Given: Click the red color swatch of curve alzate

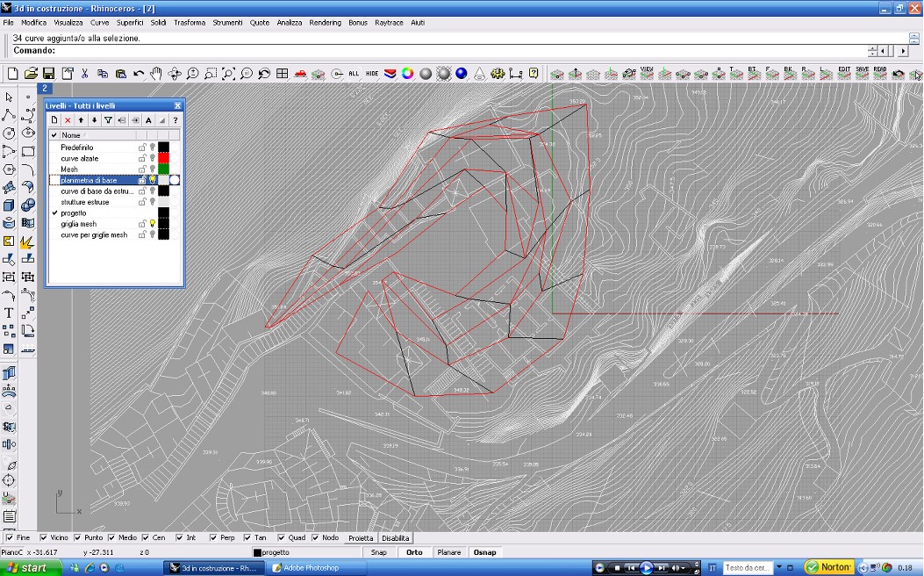Looking at the screenshot, I should pyautogui.click(x=163, y=158).
